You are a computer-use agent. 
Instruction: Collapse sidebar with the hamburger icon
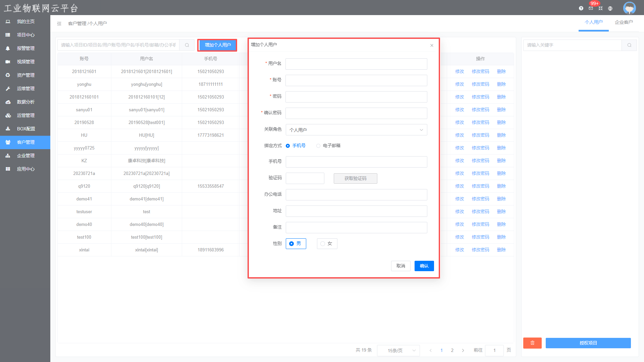(x=59, y=23)
